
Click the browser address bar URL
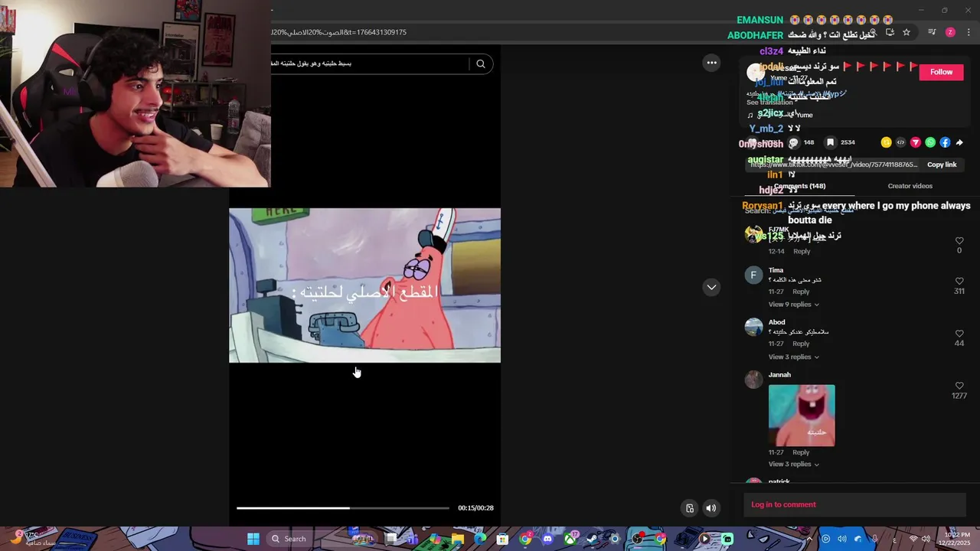tap(338, 32)
